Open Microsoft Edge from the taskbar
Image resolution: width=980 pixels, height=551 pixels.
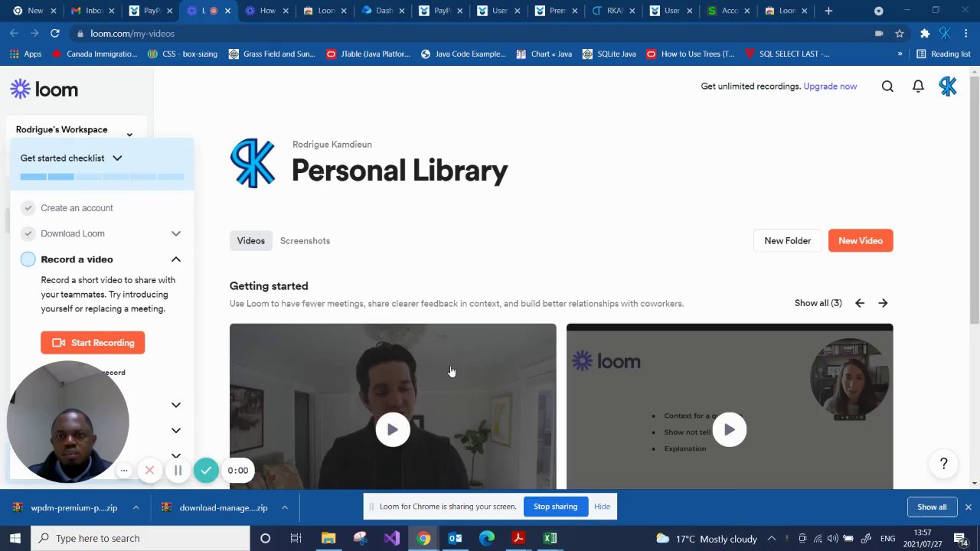(x=487, y=538)
